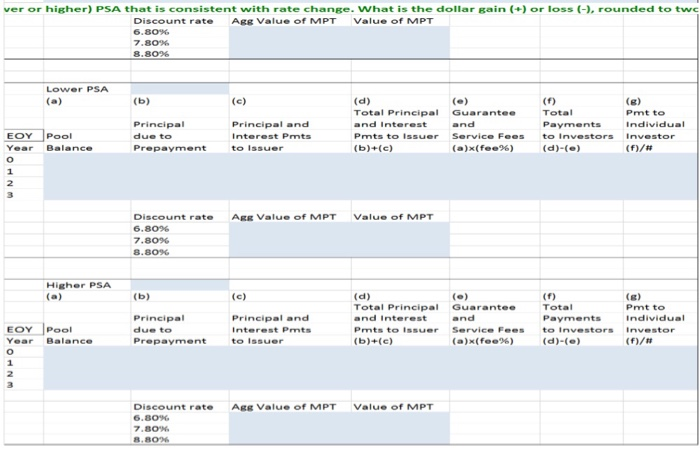Select the 6.80% rate in the discount table above Lower PSA

point(151,32)
